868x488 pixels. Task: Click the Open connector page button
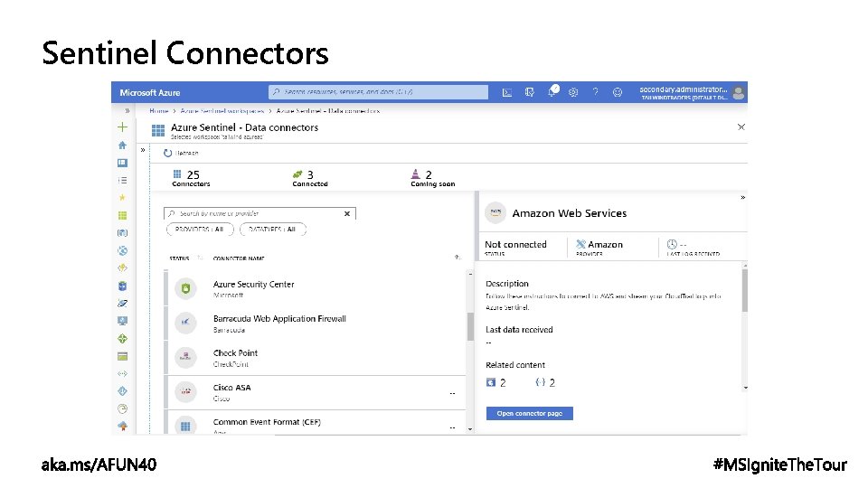click(529, 413)
